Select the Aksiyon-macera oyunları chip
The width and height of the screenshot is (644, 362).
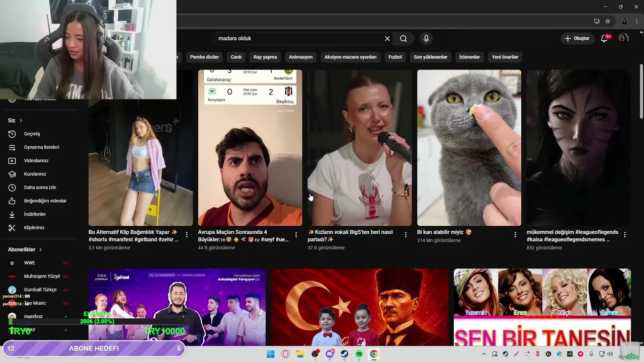[350, 57]
